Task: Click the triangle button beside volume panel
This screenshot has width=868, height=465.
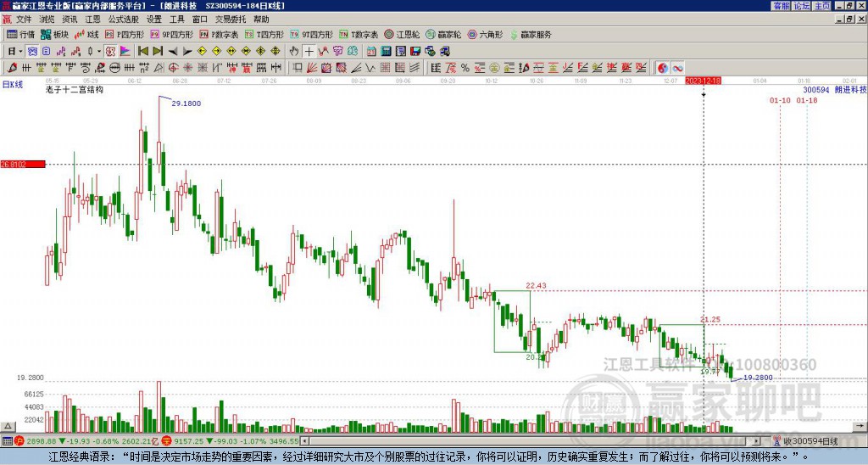Action: pos(7,426)
